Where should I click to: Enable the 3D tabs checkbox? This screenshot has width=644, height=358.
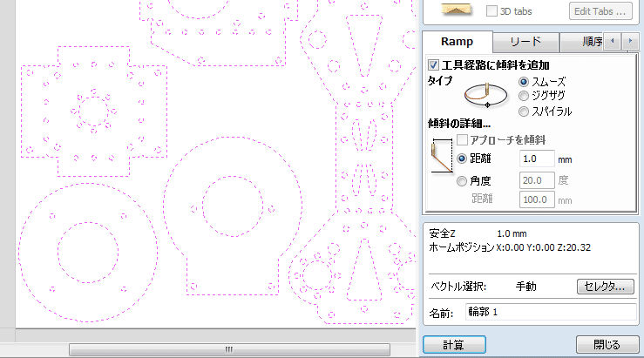pyautogui.click(x=491, y=11)
